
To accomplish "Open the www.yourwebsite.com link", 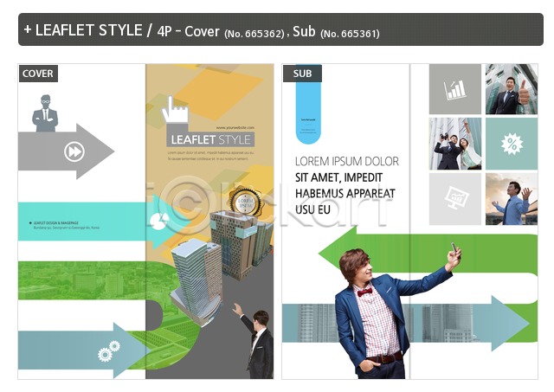I will (235, 127).
